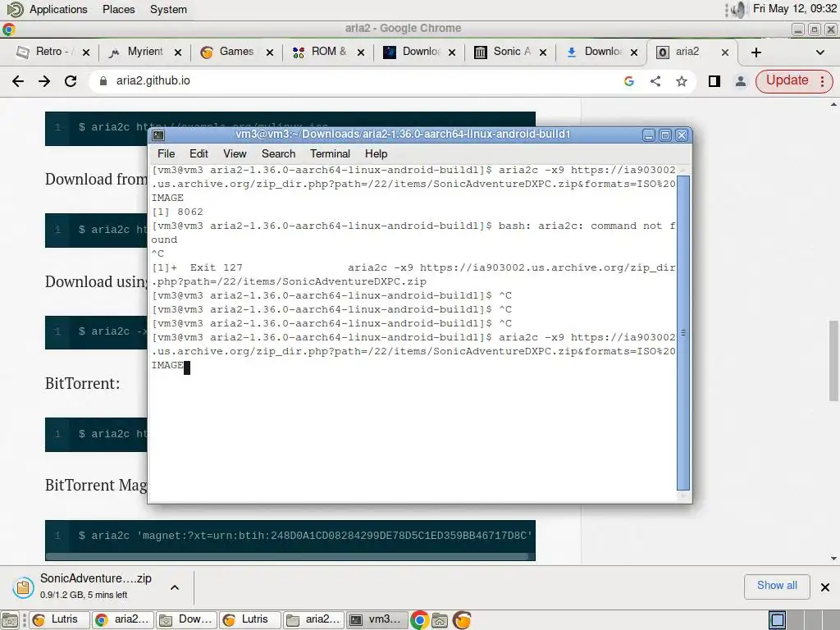Open the Chrome profile avatar

[x=741, y=81]
